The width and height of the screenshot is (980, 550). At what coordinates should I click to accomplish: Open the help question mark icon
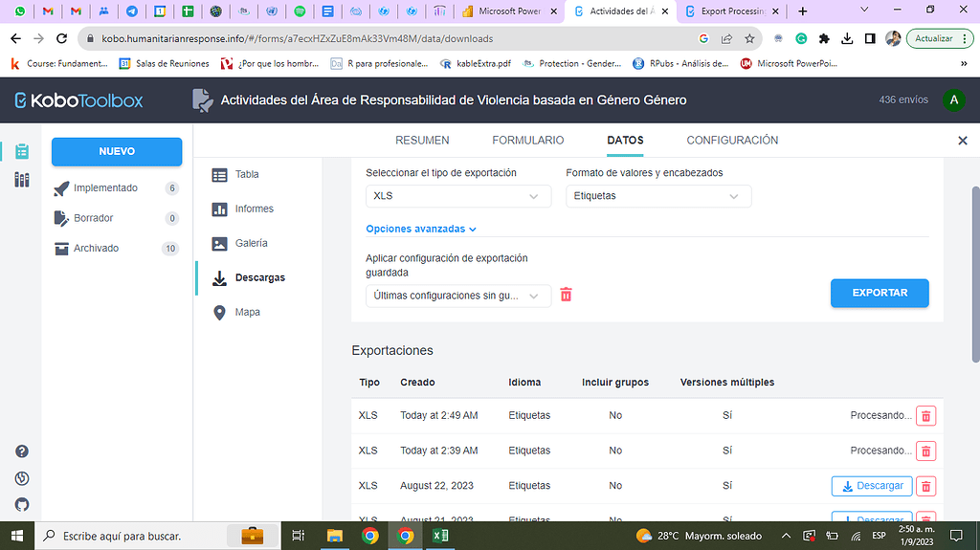[21, 451]
